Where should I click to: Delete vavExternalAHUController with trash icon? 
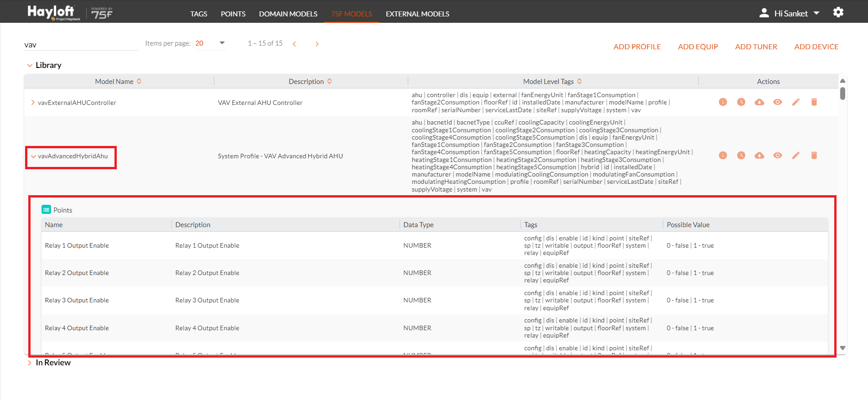tap(814, 102)
